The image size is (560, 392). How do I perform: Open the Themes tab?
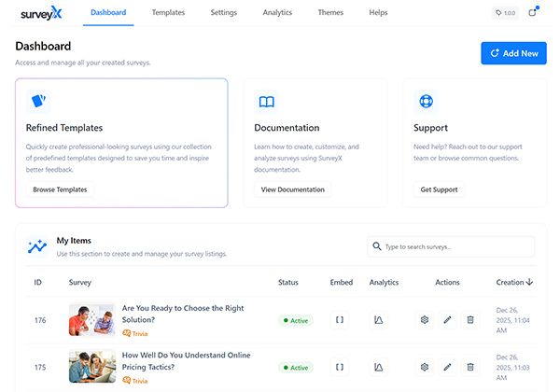point(330,12)
